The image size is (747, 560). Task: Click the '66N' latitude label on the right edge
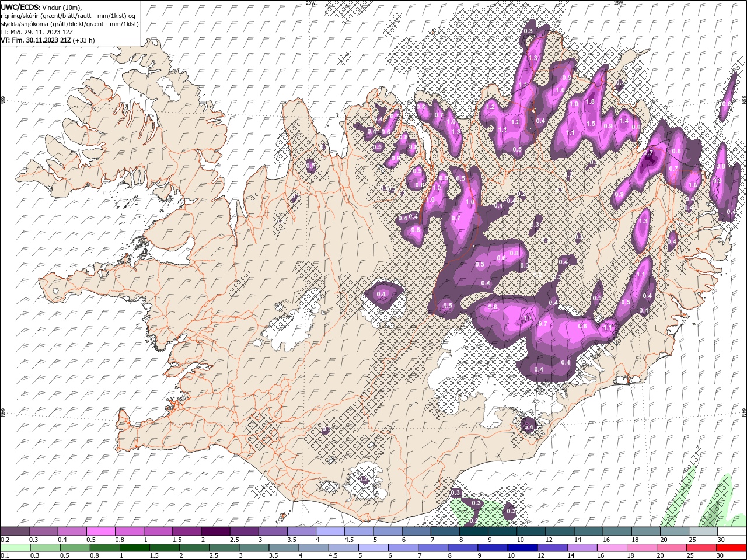tap(744, 100)
